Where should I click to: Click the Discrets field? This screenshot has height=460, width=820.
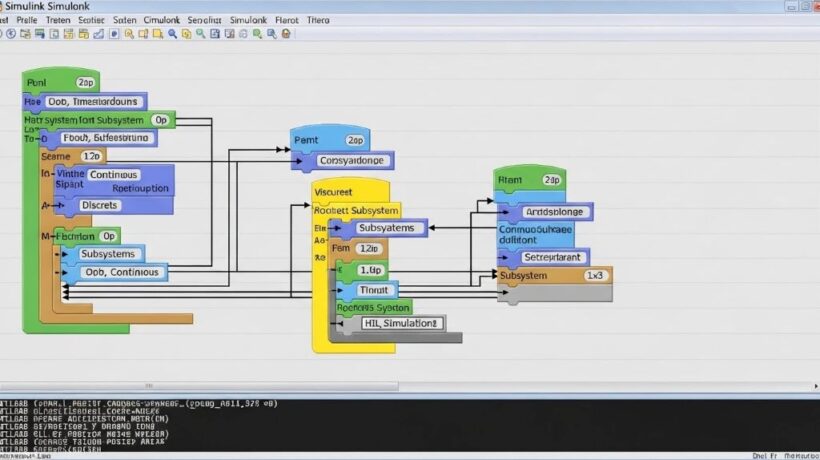click(x=99, y=205)
